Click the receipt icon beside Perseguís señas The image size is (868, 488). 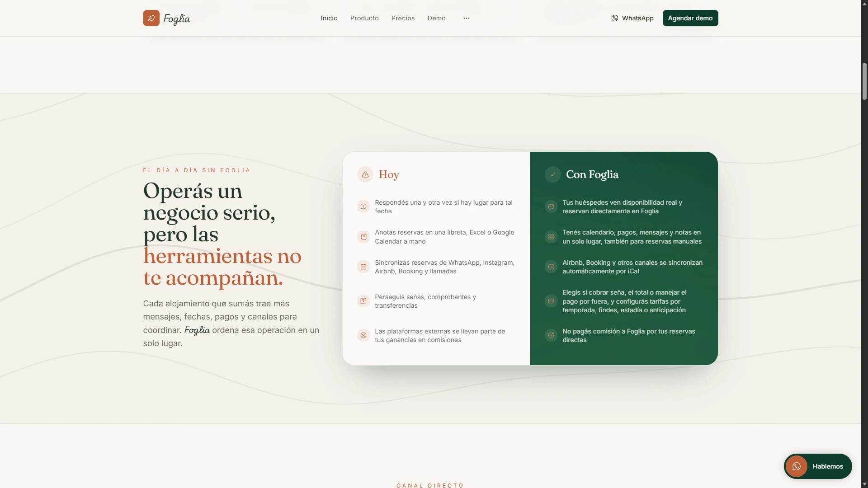(x=363, y=301)
